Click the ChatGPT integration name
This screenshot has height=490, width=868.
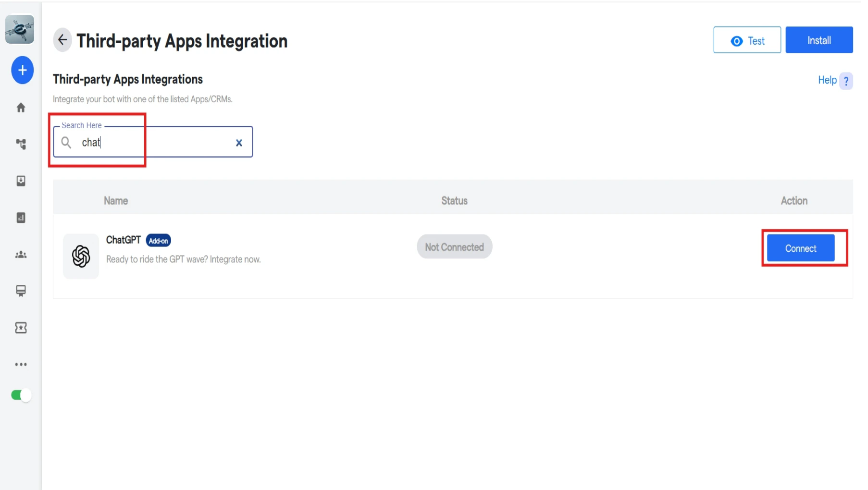[124, 240]
